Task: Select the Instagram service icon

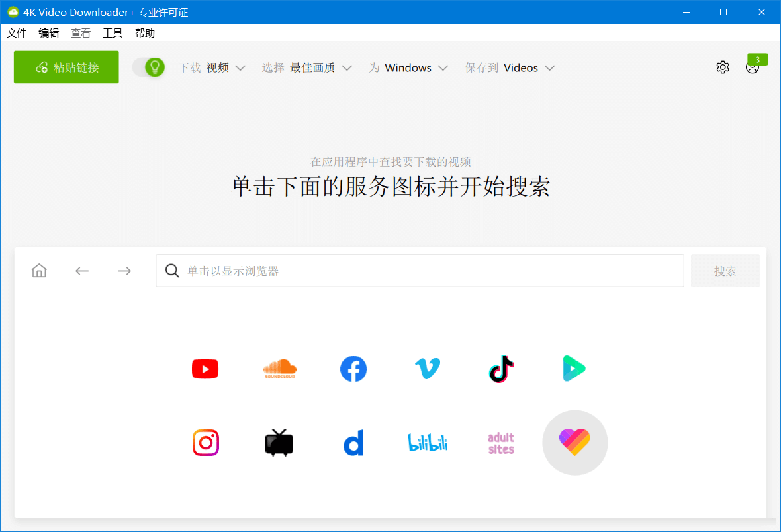Action: pos(205,443)
